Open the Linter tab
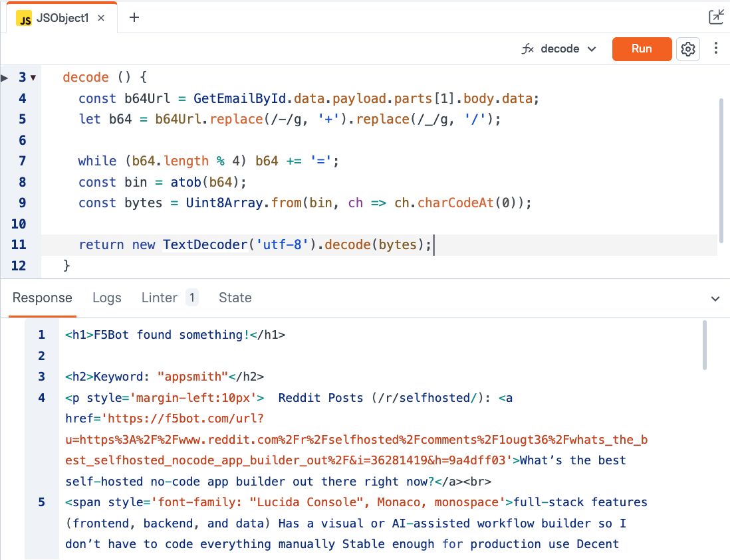 click(x=160, y=298)
